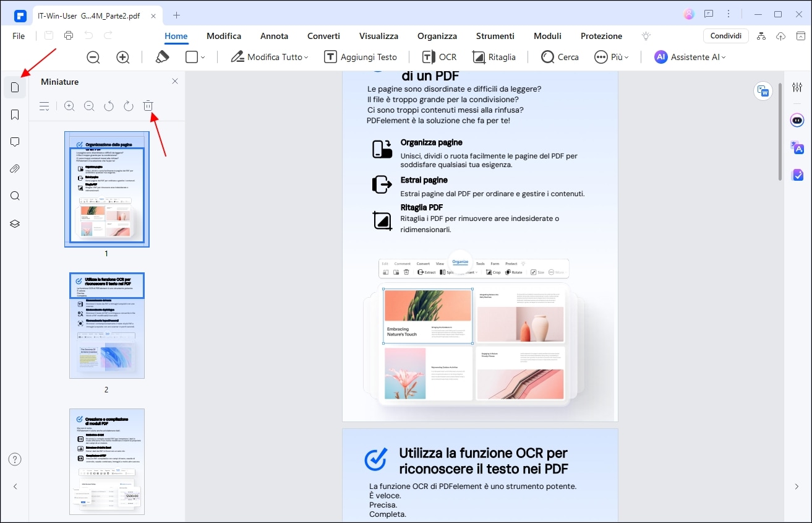
Task: Click the Zoom out magnifier in top toolbar
Action: click(93, 57)
